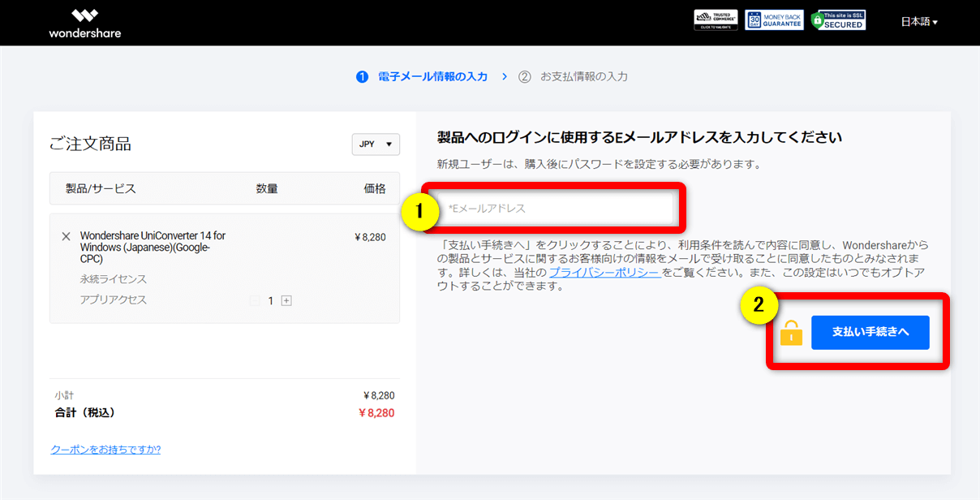
Task: Click the アプリアクセス label
Action: (114, 300)
